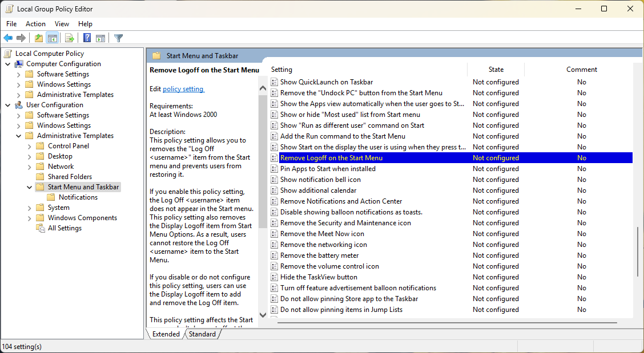Click the down scroll arrow of the description pane
Image resolution: width=644 pixels, height=353 pixels.
click(263, 315)
